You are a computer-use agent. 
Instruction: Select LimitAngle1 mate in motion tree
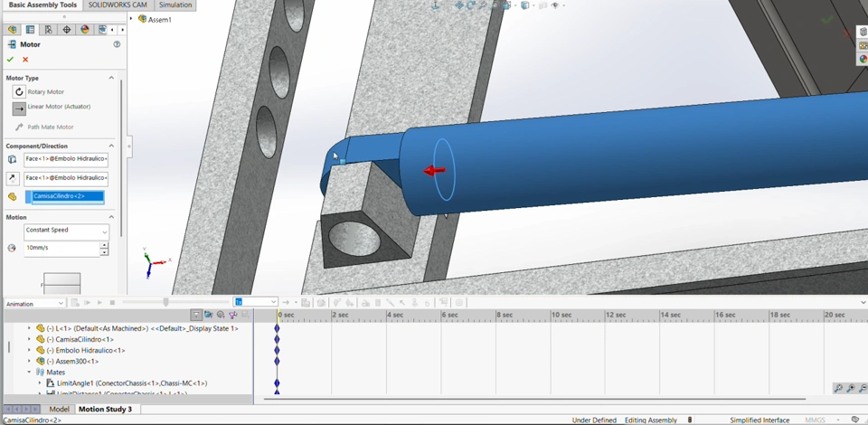[132, 382]
